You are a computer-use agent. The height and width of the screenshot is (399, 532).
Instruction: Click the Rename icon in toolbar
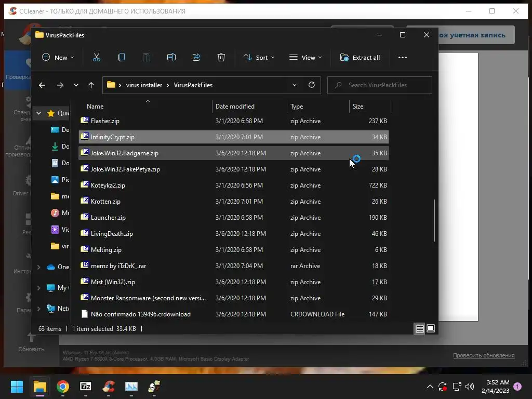click(171, 57)
